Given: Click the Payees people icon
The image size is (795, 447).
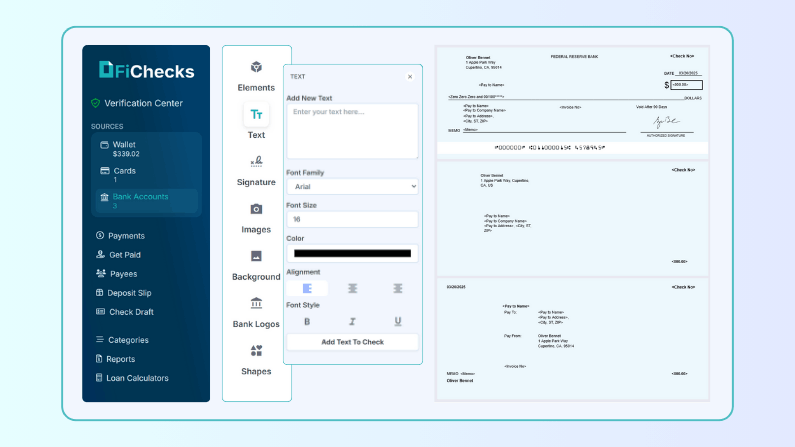Looking at the screenshot, I should 101,273.
